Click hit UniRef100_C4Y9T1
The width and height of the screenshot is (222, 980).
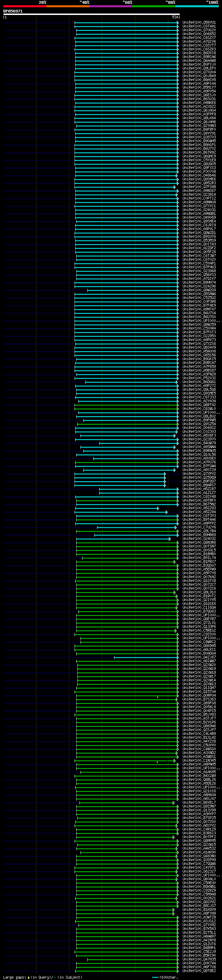tap(199, 867)
